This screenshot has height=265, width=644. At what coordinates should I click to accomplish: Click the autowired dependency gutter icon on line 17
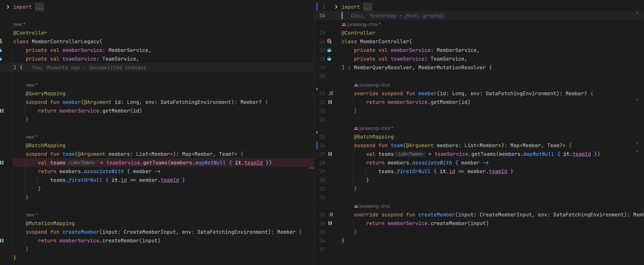point(329,50)
